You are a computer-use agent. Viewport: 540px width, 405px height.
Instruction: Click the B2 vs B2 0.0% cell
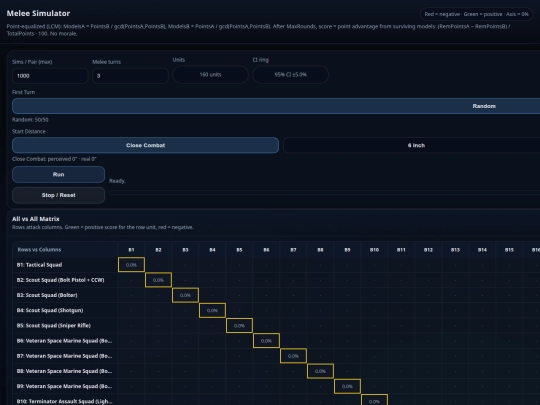[x=158, y=280]
